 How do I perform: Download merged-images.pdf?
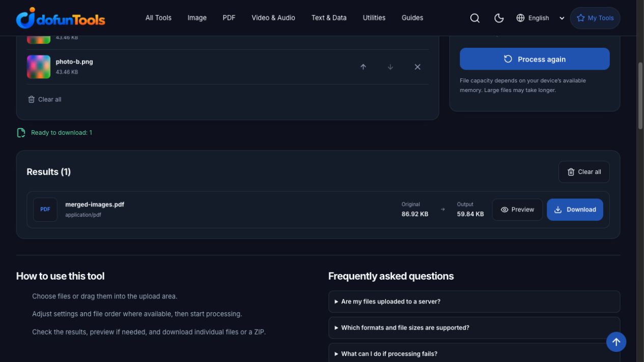tap(575, 209)
